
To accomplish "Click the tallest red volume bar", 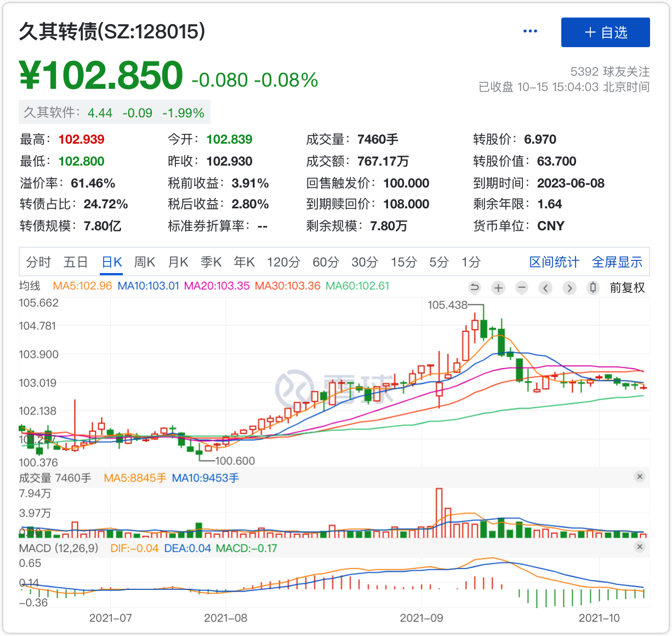I will (438, 513).
